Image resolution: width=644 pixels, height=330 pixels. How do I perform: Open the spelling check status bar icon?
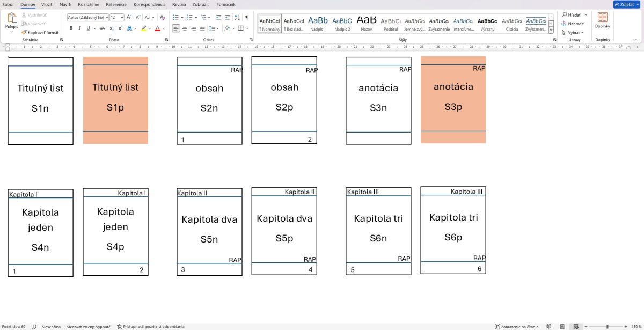point(34,326)
